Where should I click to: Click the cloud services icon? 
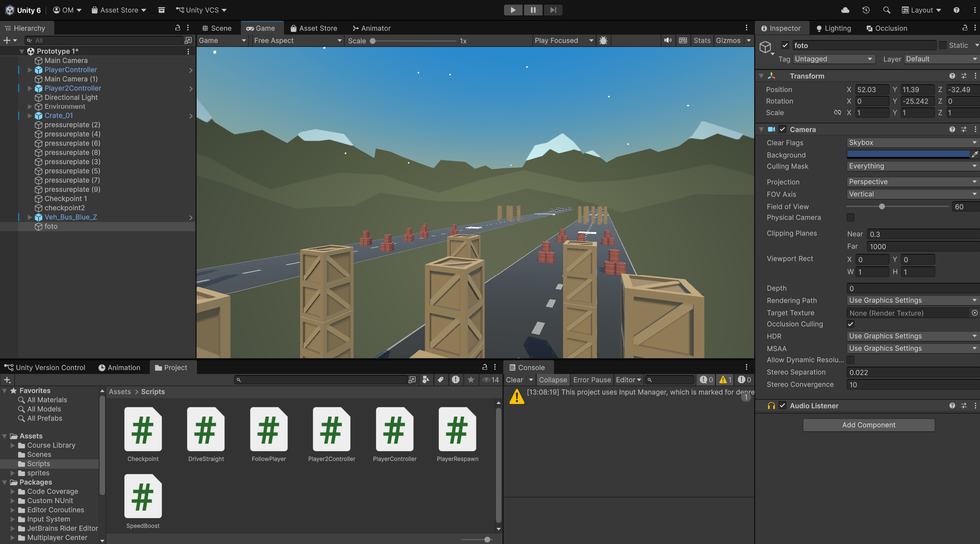click(x=845, y=10)
